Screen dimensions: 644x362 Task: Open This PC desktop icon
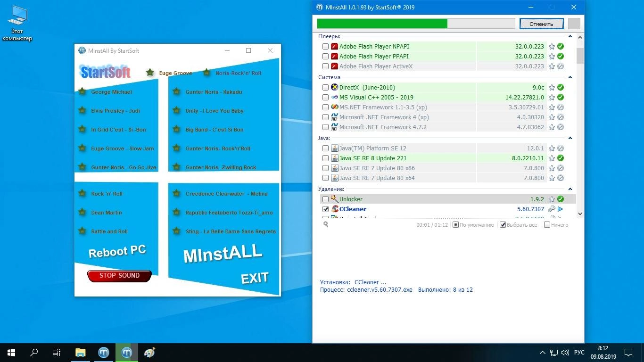(x=17, y=24)
